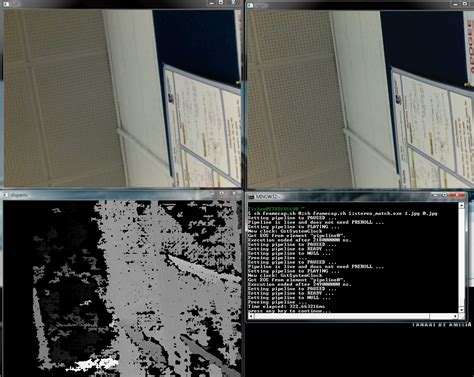Image resolution: width=474 pixels, height=377 pixels.
Task: Click the console vertical scrollbar down arrow
Action: 462,310
